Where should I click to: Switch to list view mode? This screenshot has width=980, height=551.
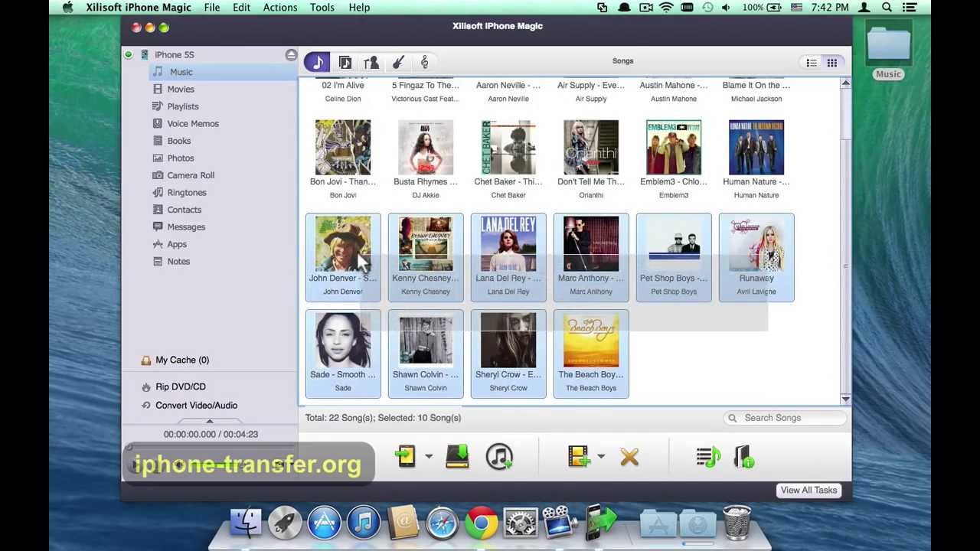(x=812, y=63)
